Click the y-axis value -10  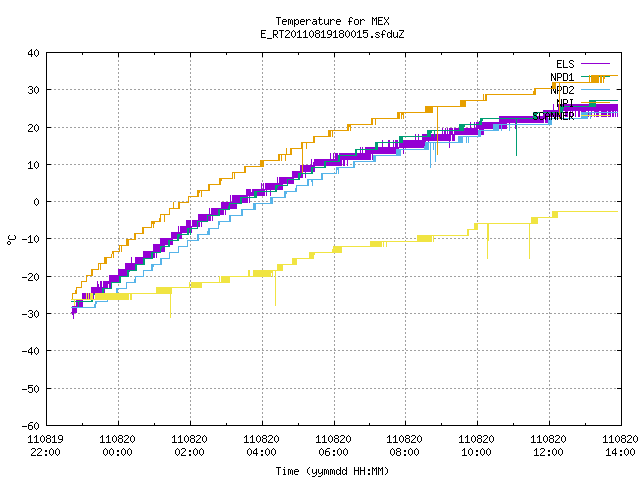tap(31, 239)
